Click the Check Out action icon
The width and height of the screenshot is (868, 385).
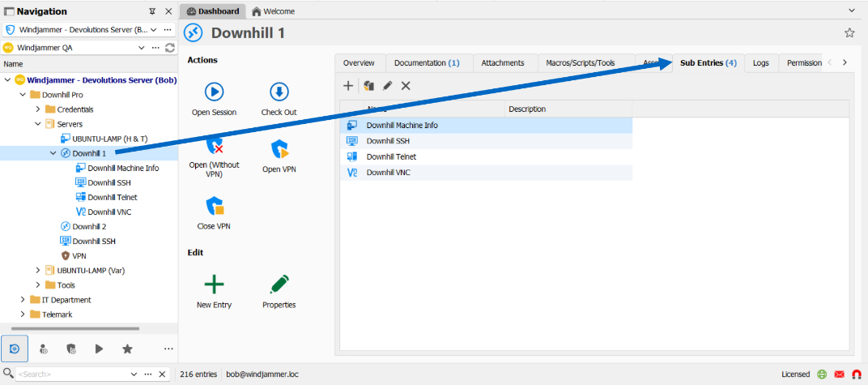coord(279,92)
